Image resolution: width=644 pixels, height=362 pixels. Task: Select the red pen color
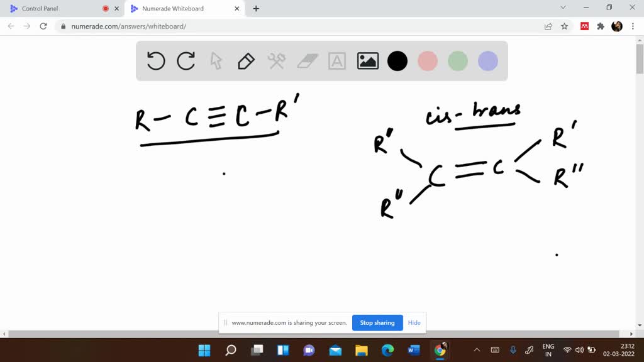428,61
